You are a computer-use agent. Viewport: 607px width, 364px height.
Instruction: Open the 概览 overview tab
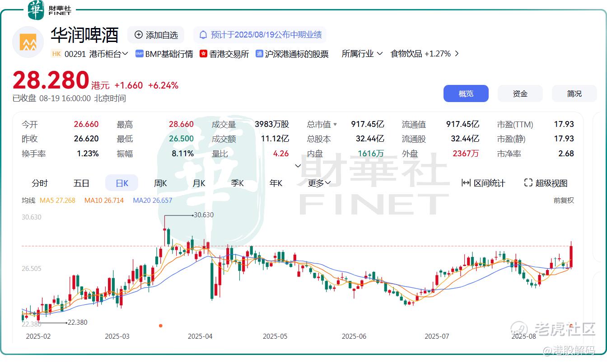[x=466, y=93]
